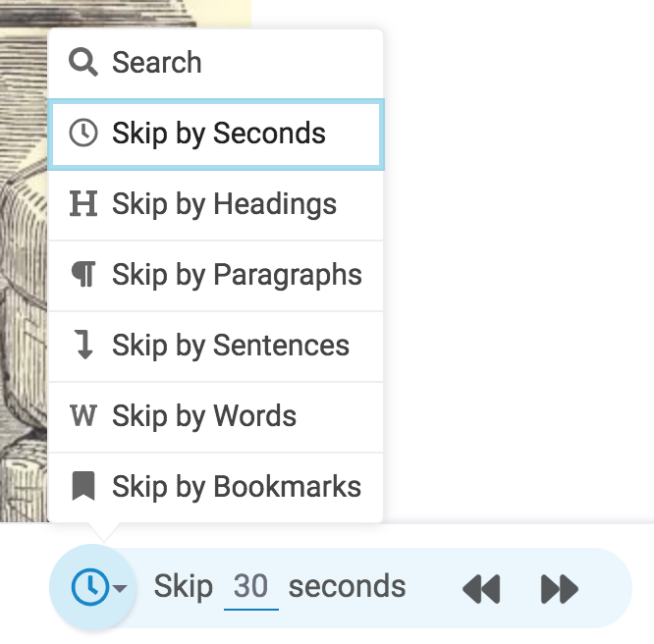Click the H icon for Headings
Screen dimensions: 654x644
pos(83,203)
